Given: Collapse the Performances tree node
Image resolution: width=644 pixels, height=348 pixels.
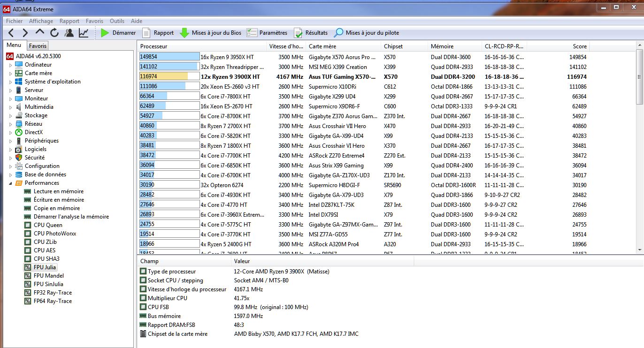Looking at the screenshot, I should [10, 183].
